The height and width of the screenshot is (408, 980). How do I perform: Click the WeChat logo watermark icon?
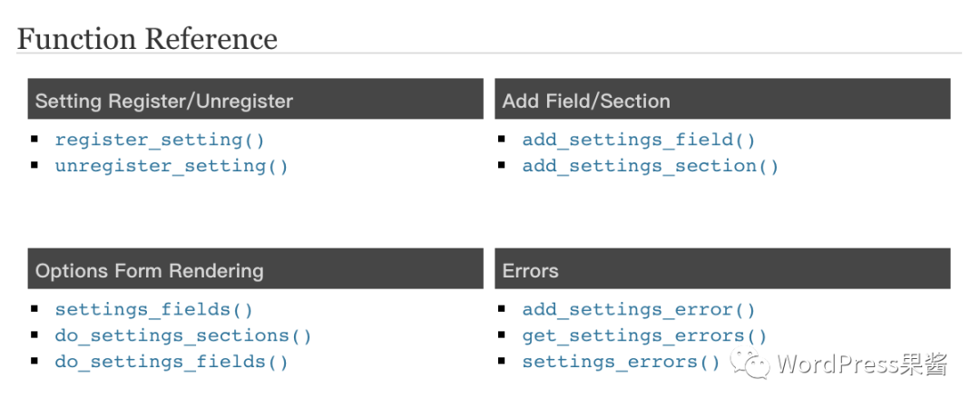click(x=750, y=364)
